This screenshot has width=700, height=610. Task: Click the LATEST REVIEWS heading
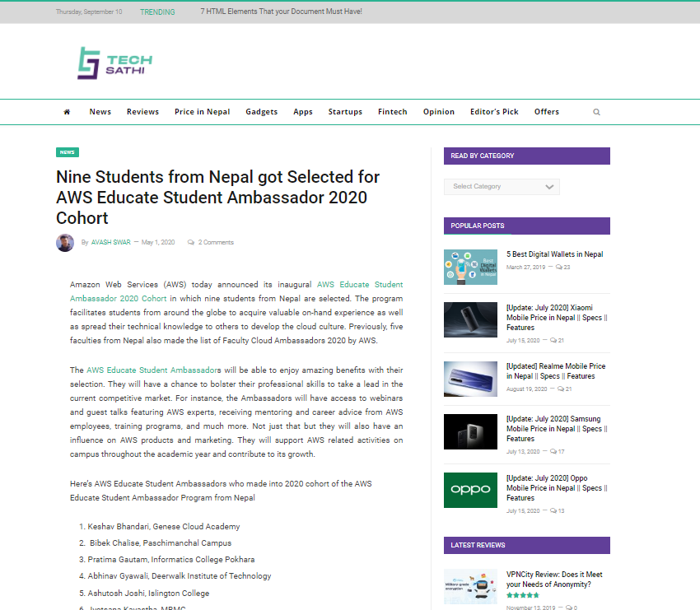tap(478, 545)
